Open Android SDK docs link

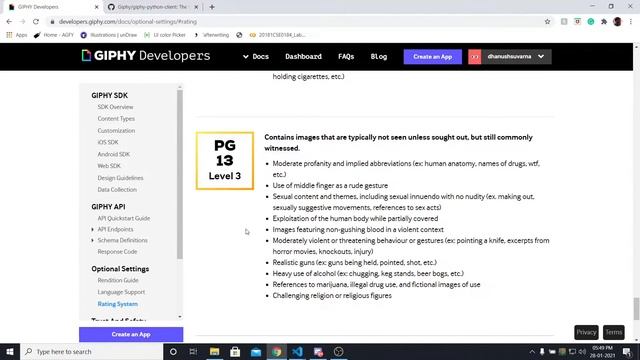click(113, 154)
